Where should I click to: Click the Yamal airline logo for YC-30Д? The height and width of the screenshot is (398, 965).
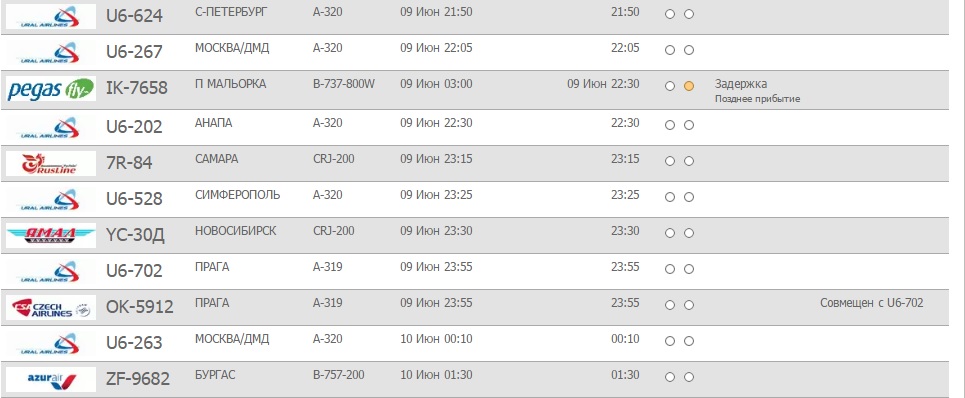[51, 235]
